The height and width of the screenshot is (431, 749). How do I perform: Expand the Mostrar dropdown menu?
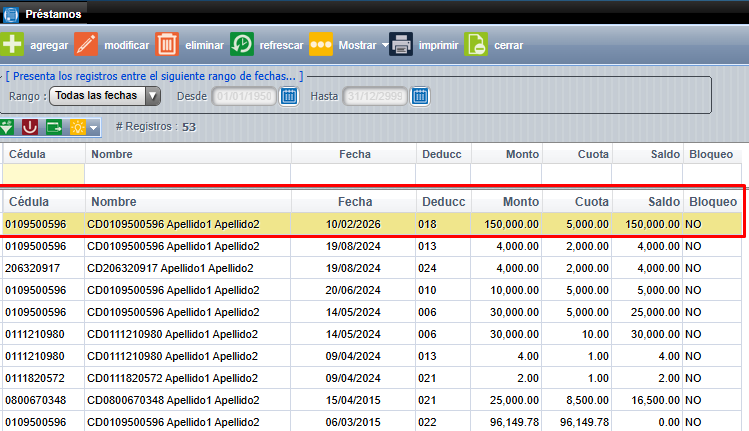[385, 46]
